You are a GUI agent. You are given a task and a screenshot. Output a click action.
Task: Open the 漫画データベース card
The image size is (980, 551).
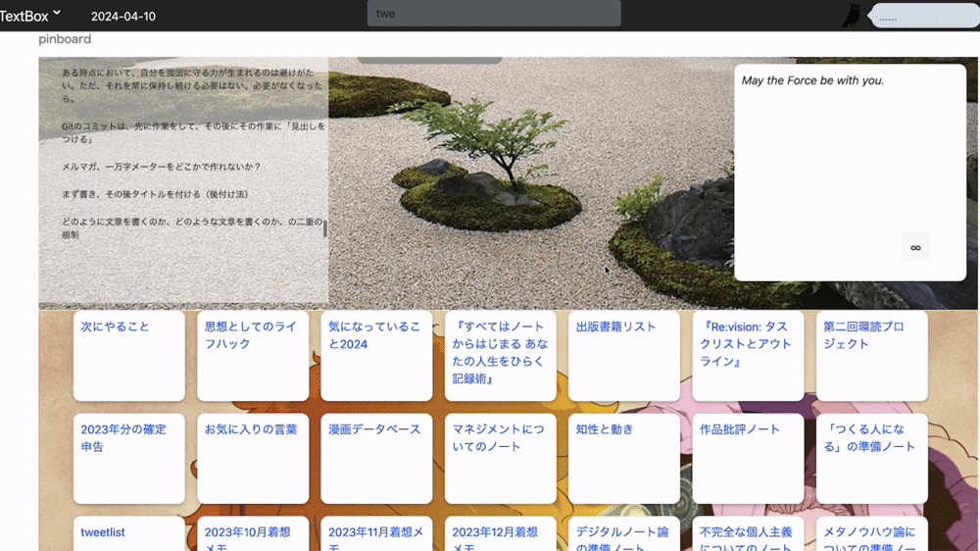(376, 459)
